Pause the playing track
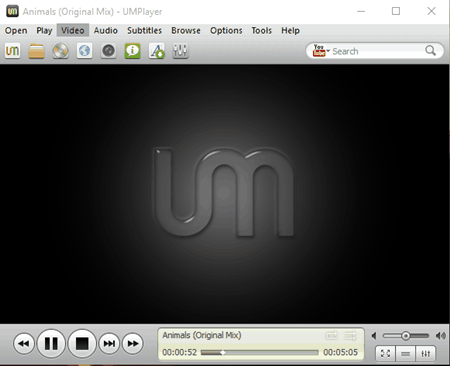450x366 pixels. pyautogui.click(x=51, y=343)
